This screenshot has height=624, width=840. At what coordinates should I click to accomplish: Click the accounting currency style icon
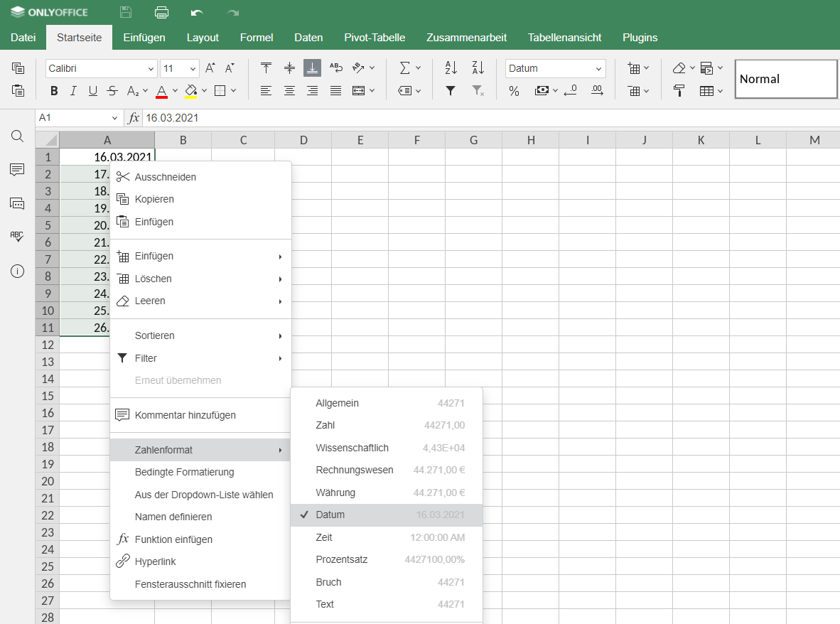click(x=542, y=90)
